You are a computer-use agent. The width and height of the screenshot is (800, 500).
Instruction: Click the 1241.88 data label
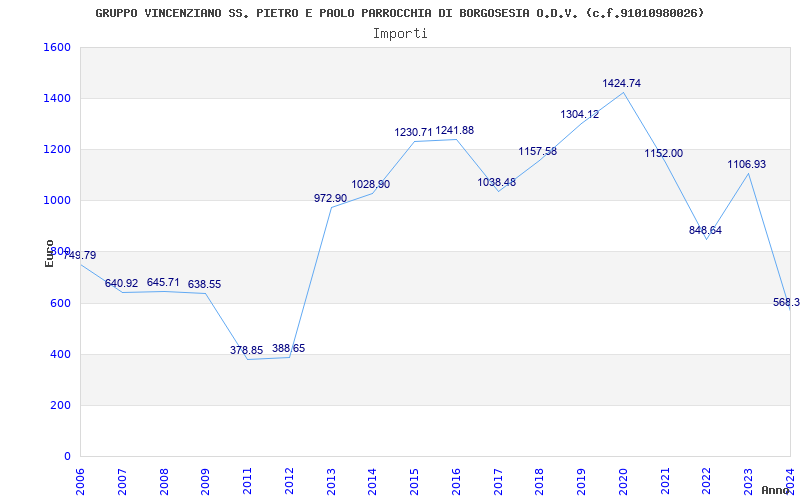455,130
